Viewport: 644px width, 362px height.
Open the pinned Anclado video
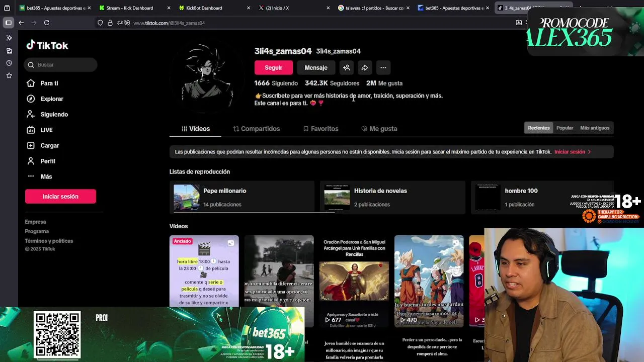tap(204, 271)
